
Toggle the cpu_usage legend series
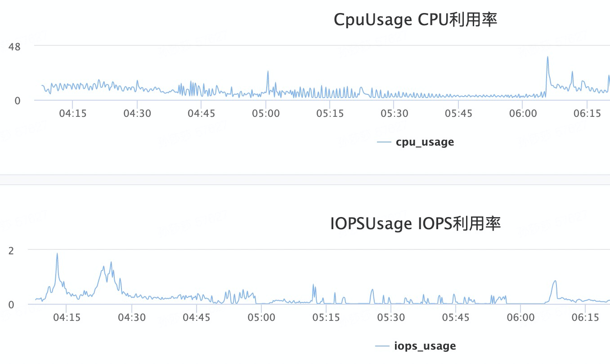(x=415, y=142)
